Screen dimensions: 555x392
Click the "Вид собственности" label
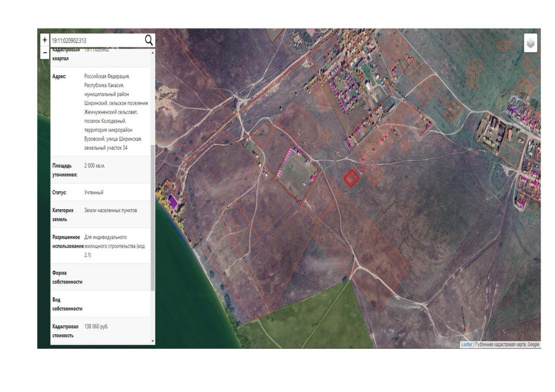[67, 304]
